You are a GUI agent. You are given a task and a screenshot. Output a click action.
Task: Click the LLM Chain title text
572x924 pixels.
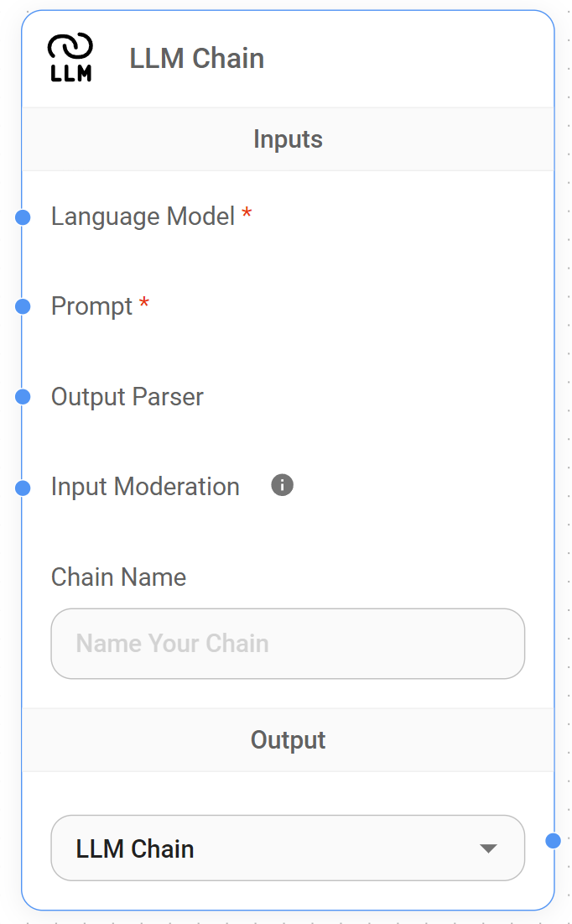click(x=197, y=57)
